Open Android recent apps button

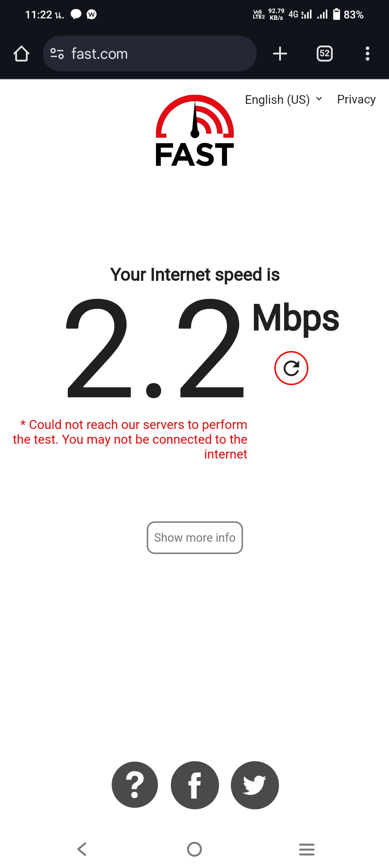(307, 849)
